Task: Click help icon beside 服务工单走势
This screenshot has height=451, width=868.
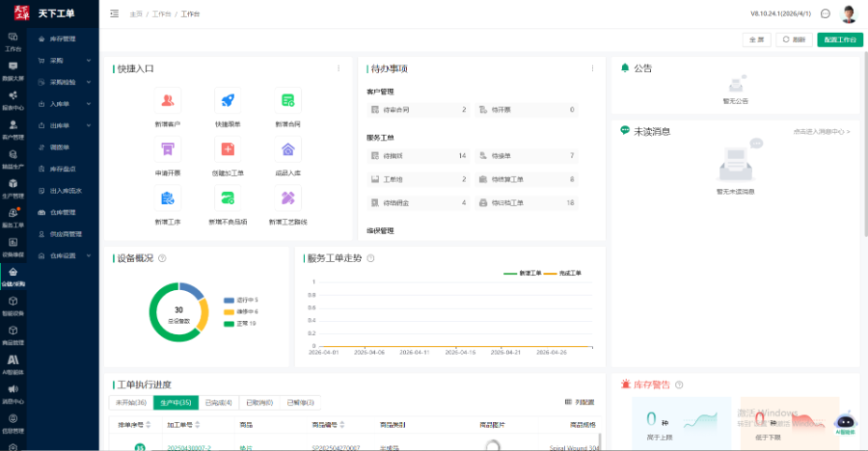Action: point(370,258)
